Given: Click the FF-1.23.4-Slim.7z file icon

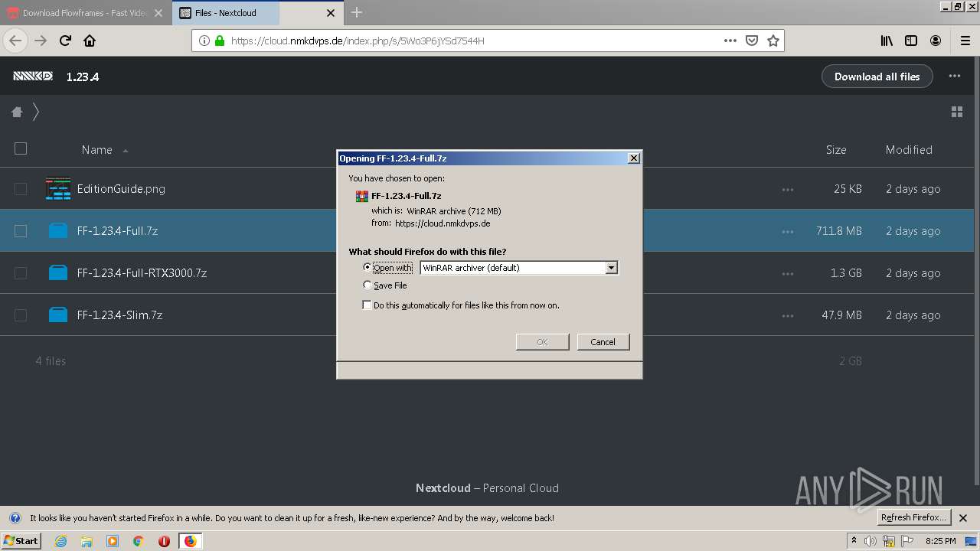Looking at the screenshot, I should point(58,315).
